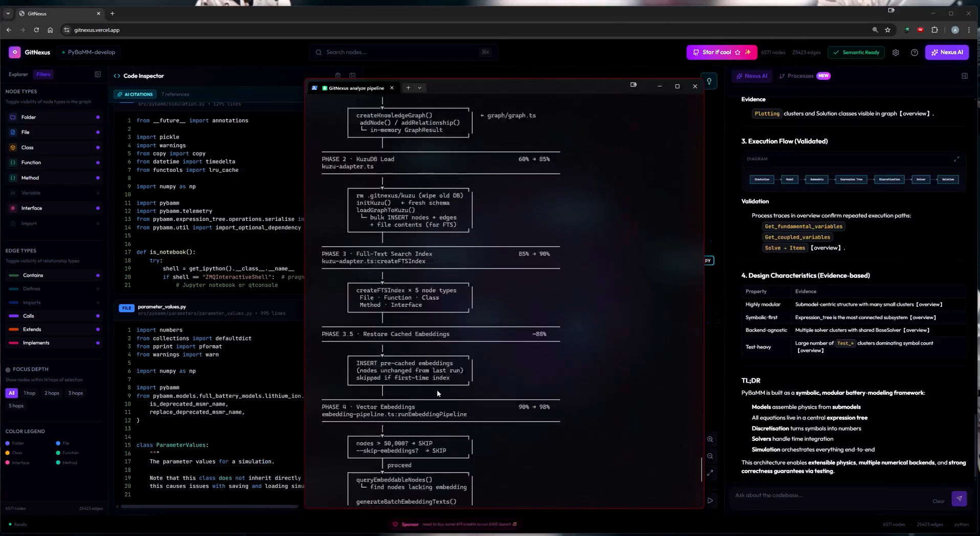This screenshot has width=980, height=536.
Task: Set focus depth to 5 hops
Action: pyautogui.click(x=16, y=406)
